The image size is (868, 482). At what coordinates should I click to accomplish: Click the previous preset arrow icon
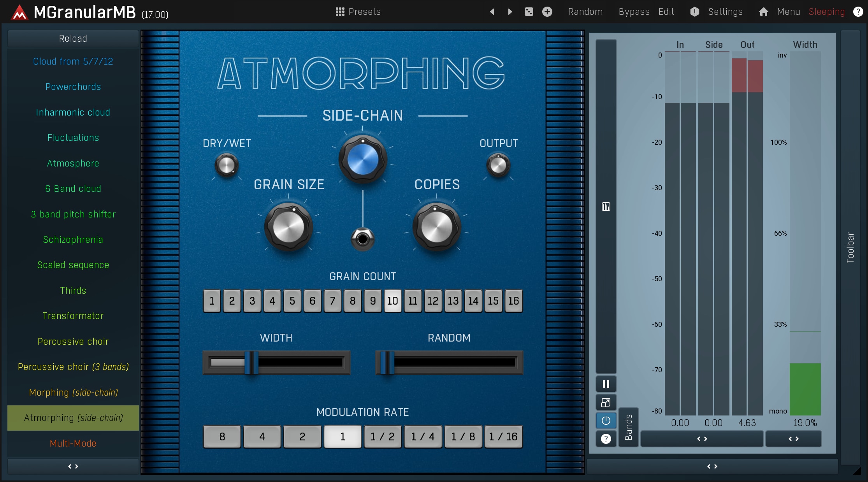pyautogui.click(x=492, y=12)
